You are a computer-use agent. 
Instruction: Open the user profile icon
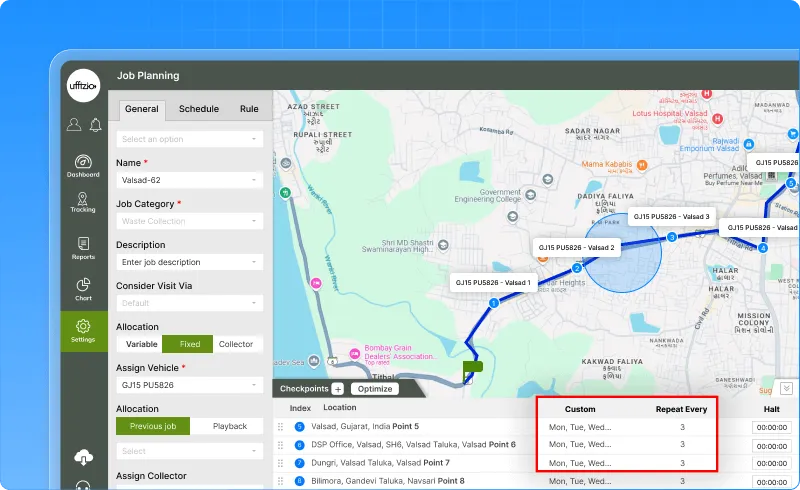[74, 125]
